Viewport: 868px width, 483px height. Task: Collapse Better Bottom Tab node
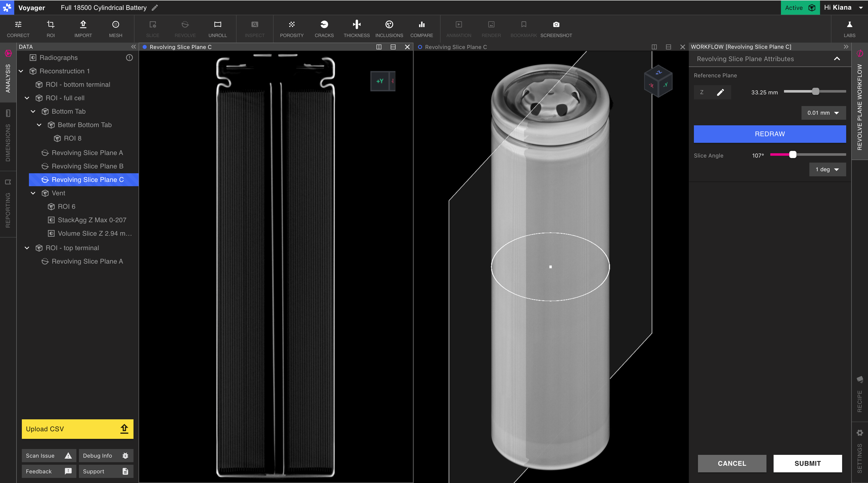[x=39, y=125]
